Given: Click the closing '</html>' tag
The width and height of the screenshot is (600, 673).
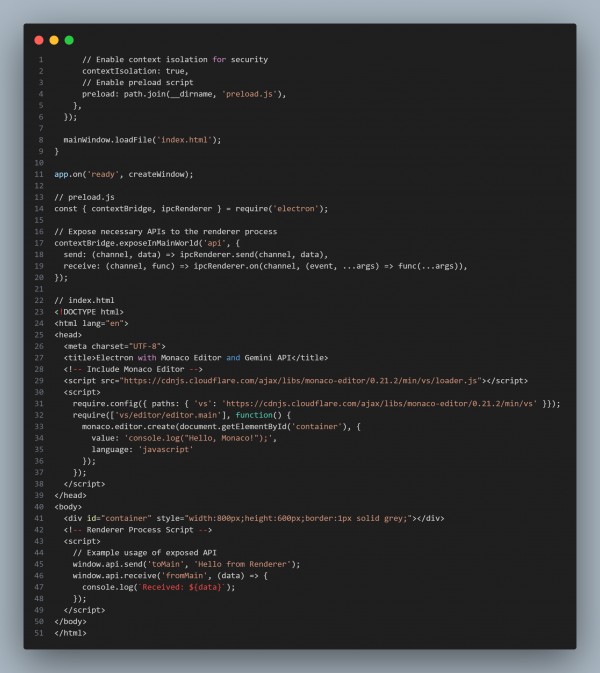Looking at the screenshot, I should pos(70,633).
